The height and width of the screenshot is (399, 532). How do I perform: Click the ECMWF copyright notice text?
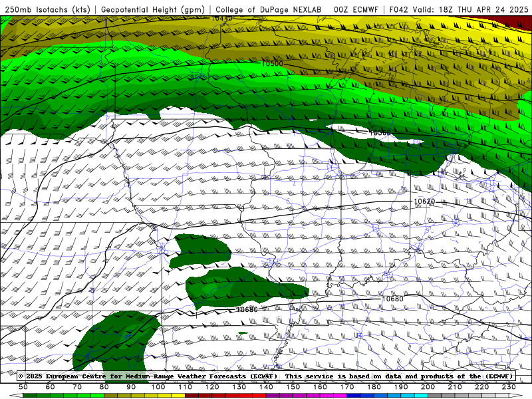point(265,376)
